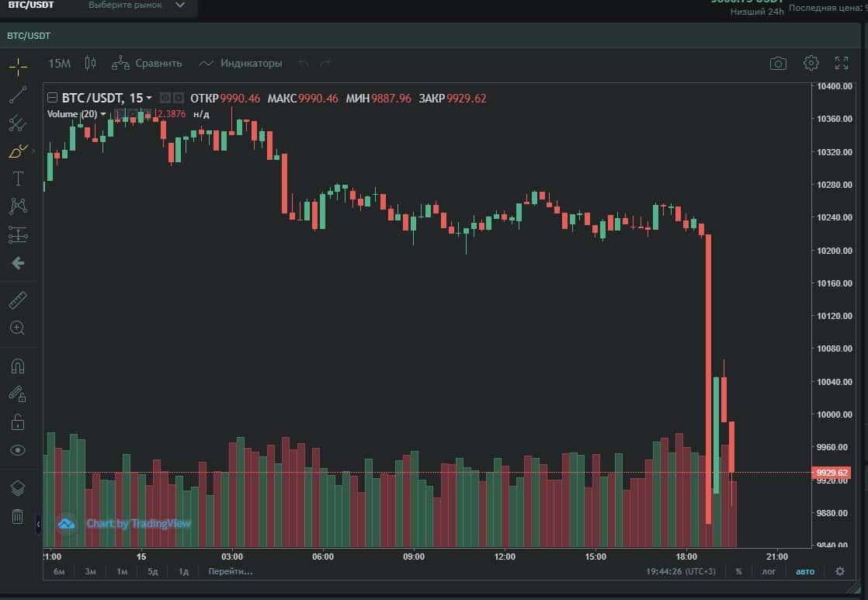Toggle the auto price scale

805,571
